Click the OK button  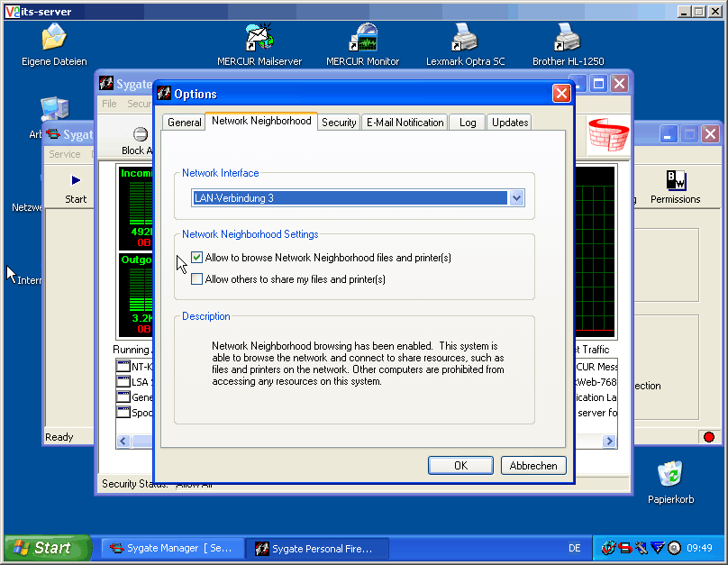pyautogui.click(x=460, y=466)
